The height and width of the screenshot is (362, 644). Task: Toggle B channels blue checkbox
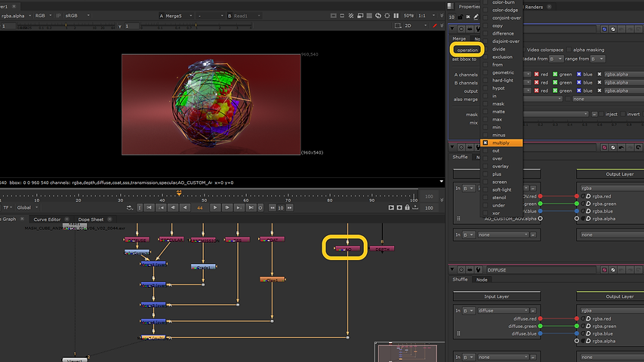coord(579,82)
